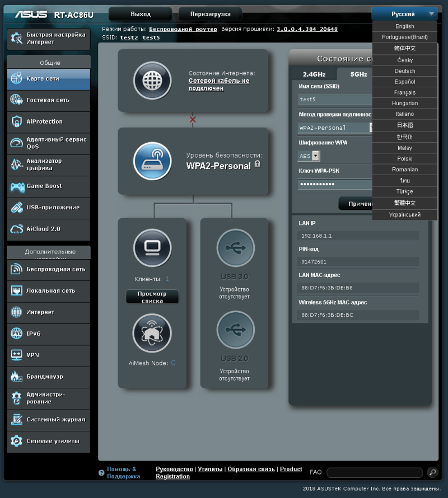The image size is (448, 498).
Task: Select Türkçe in the language list
Action: tap(405, 191)
